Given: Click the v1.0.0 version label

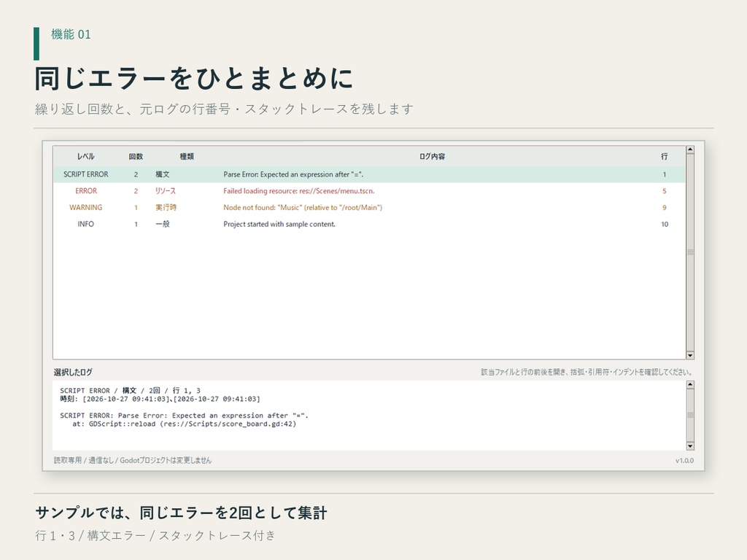Looking at the screenshot, I should click(684, 461).
